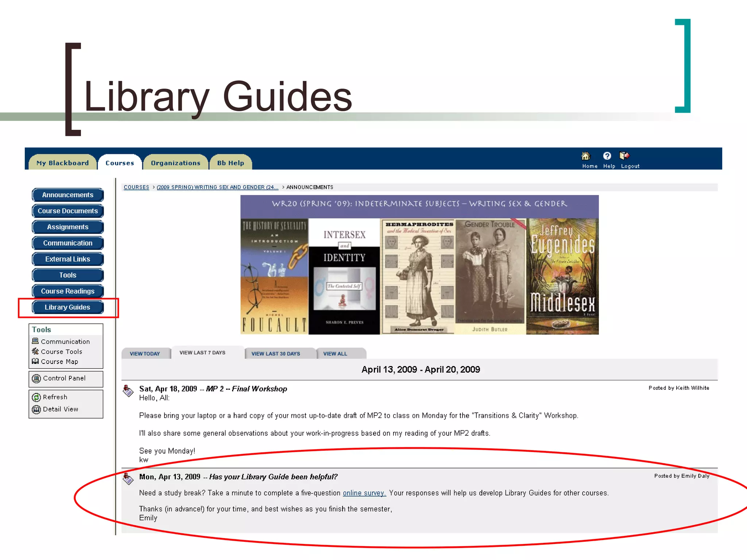The image size is (747, 560).
Task: Go to Assignments in the sidebar
Action: 68,227
